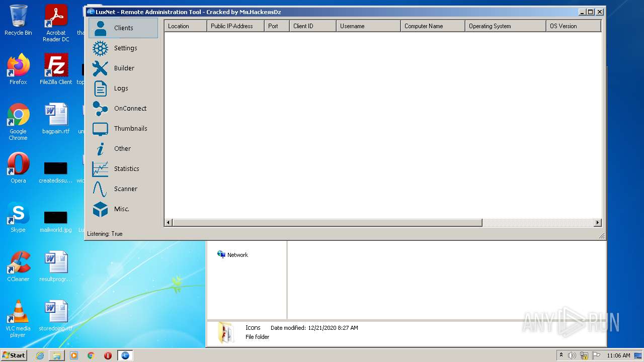Sort by Computer Name column header
This screenshot has height=362, width=644.
pyautogui.click(x=433, y=26)
